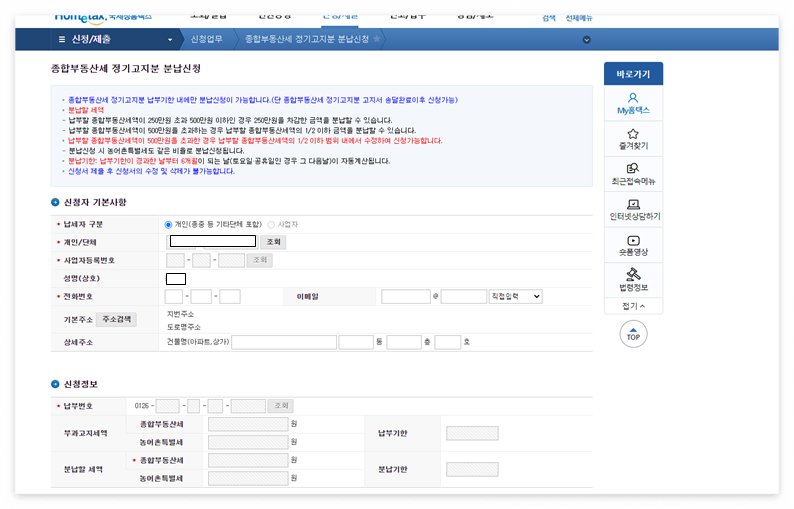Click the 도로명주소 label text
This screenshot has height=509, width=794.
[x=184, y=327]
